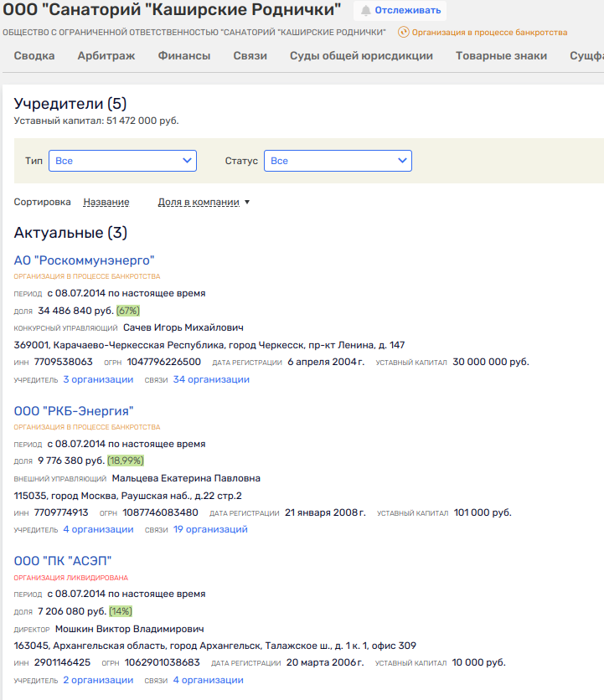
Task: Click the 67% share badge
Action: click(x=128, y=311)
